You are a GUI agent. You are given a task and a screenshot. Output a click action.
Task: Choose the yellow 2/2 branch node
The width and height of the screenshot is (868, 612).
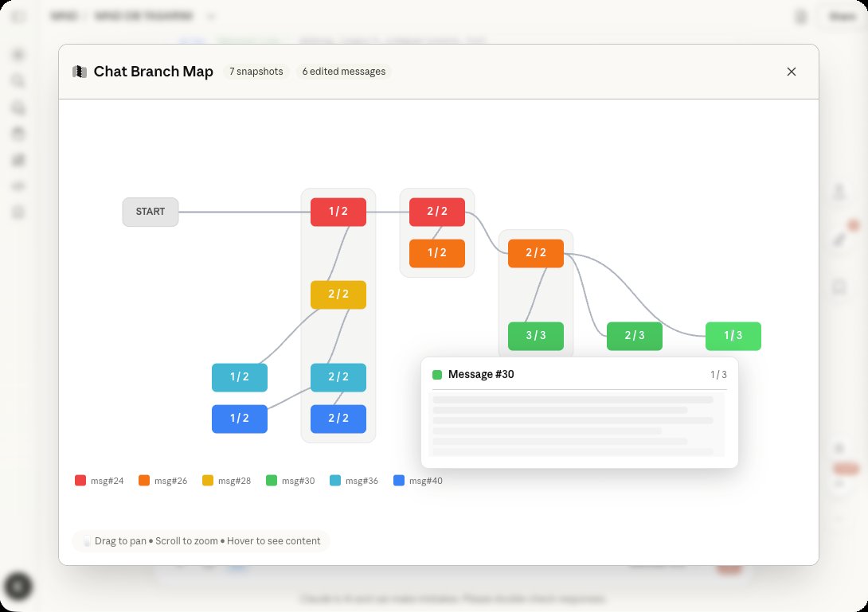pyautogui.click(x=338, y=294)
